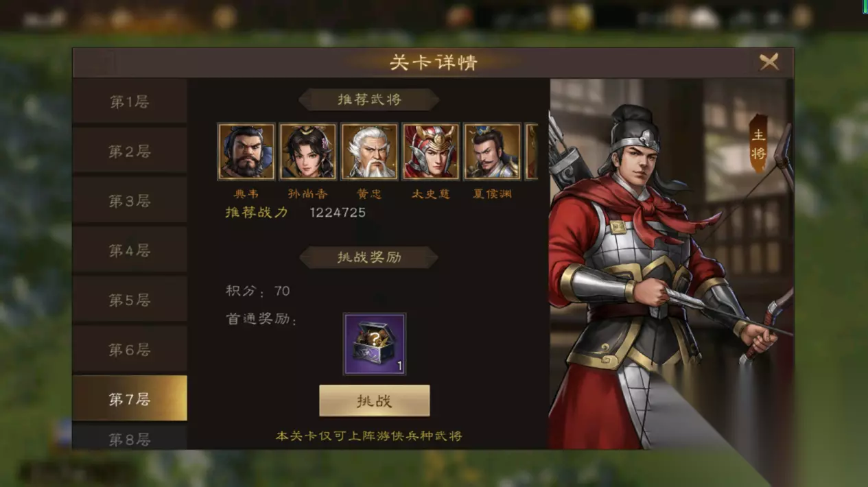This screenshot has height=487, width=868.
Task: Select the 孙尚香 hero portrait
Action: pyautogui.click(x=308, y=152)
